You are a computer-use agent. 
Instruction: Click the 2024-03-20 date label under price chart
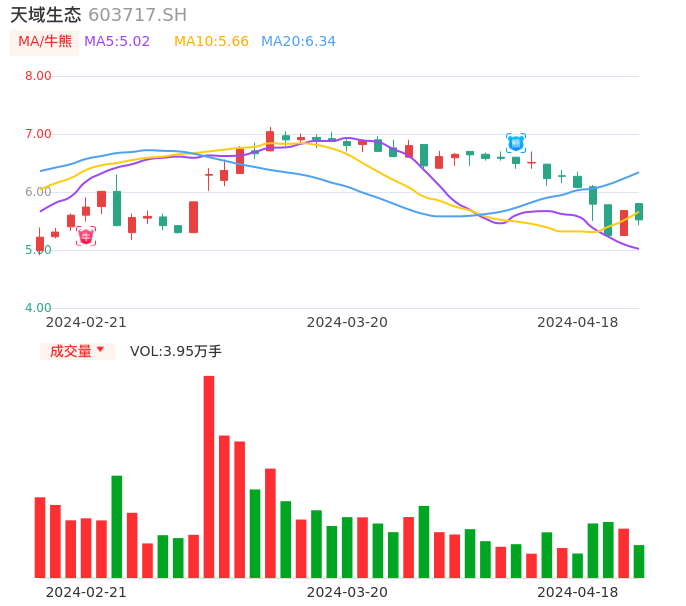coord(347,322)
